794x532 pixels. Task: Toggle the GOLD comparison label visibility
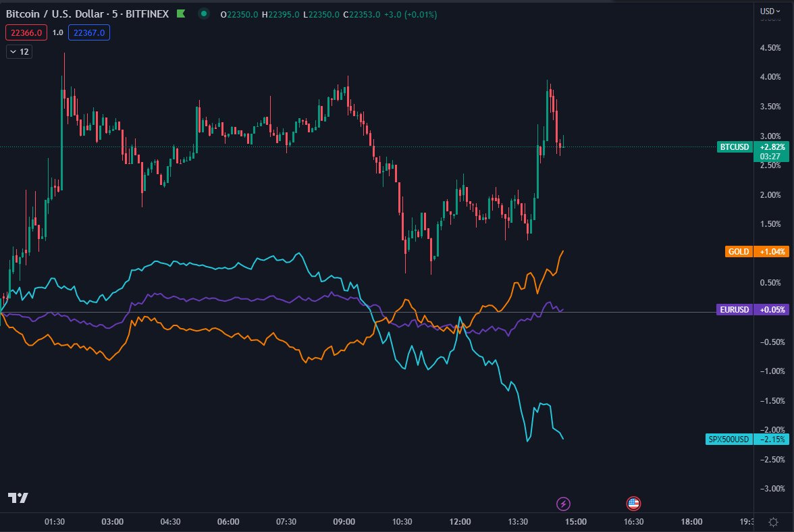tap(738, 251)
